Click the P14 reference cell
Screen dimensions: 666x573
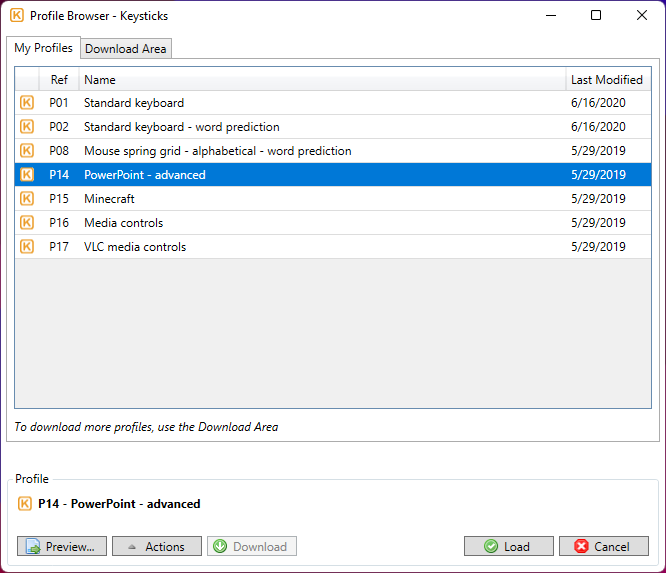59,175
